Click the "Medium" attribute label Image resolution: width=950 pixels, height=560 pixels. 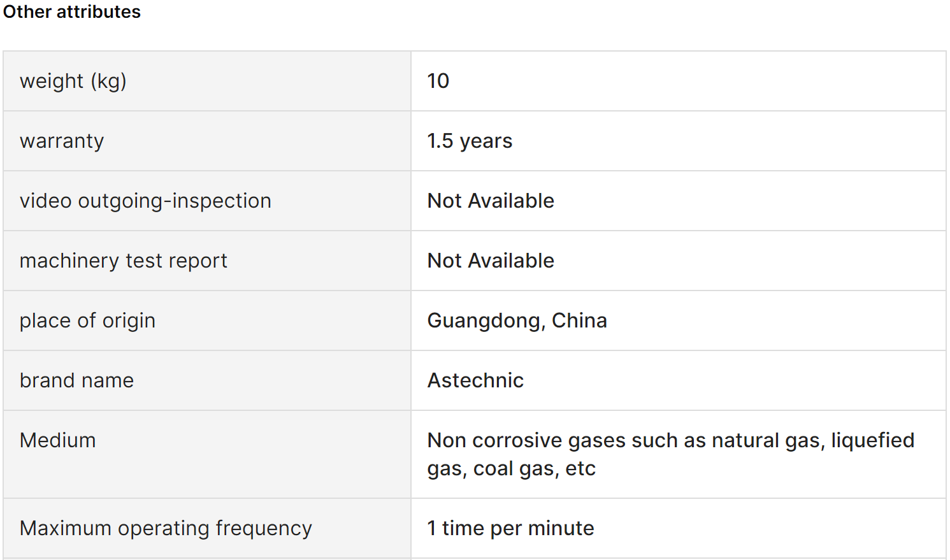[x=57, y=441]
